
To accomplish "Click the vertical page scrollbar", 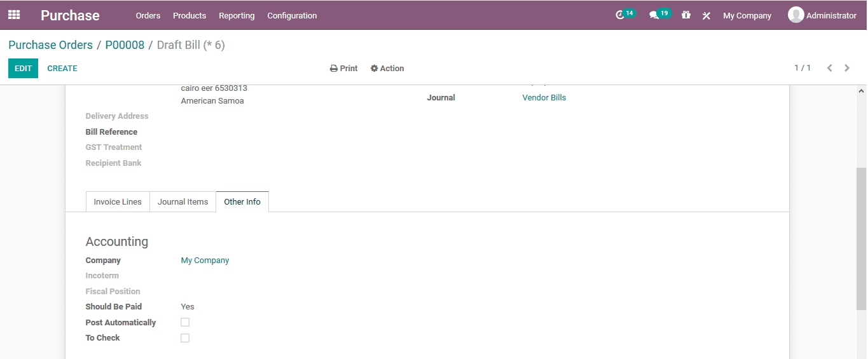I will click(x=861, y=238).
